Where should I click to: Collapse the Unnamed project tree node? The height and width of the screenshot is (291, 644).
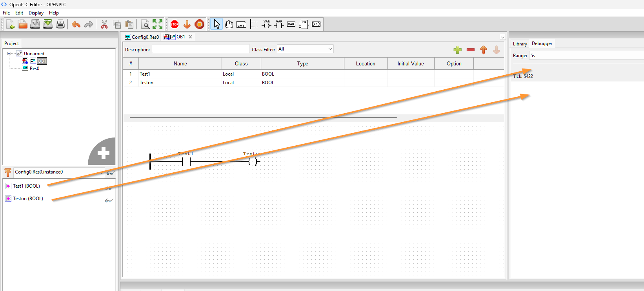click(9, 54)
